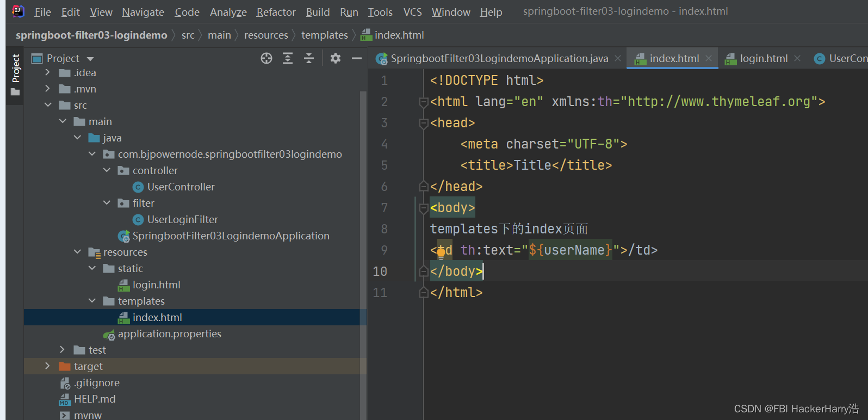Close the SpringbootFilter03LogindemoApplication.java tab
This screenshot has width=868, height=420.
618,58
